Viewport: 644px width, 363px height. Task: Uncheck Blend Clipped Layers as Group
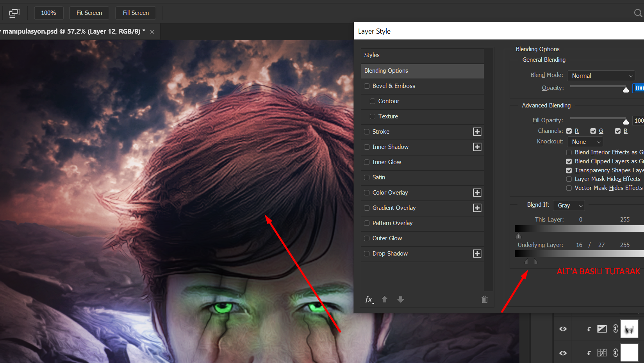coord(569,161)
